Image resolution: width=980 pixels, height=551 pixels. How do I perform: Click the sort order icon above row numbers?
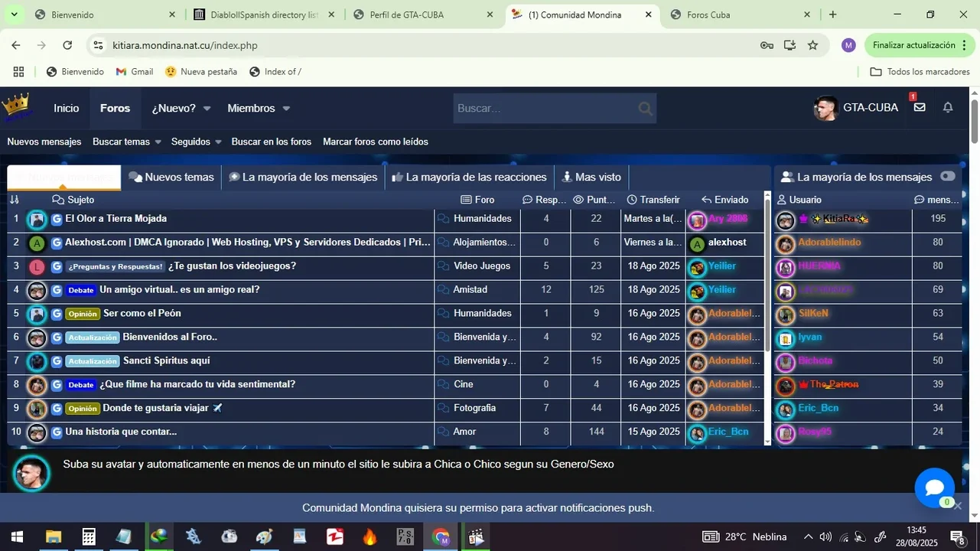[14, 200]
